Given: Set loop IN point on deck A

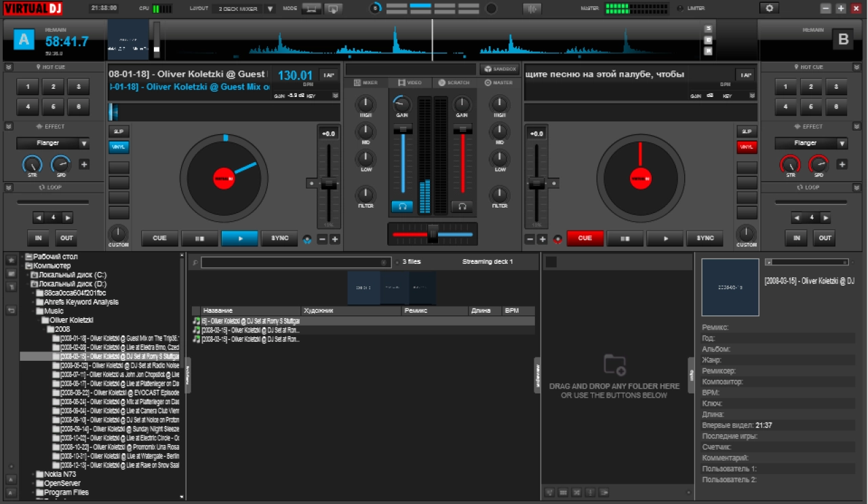Looking at the screenshot, I should (38, 238).
